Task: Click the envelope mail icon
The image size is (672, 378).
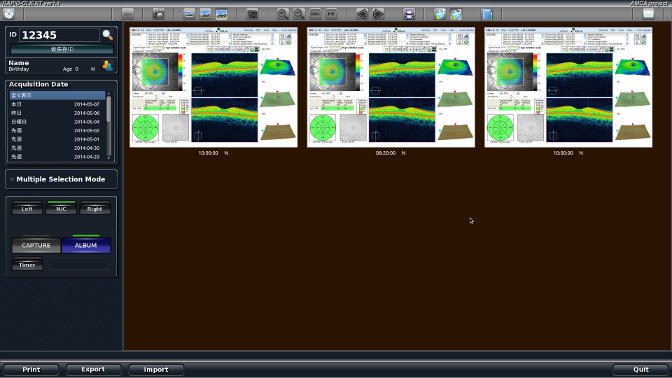Action: (x=648, y=14)
